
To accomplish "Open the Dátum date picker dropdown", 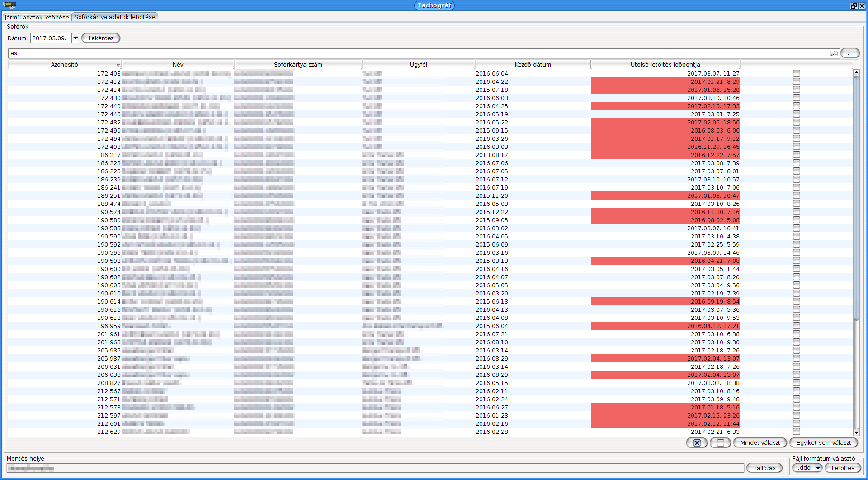I will coord(75,38).
